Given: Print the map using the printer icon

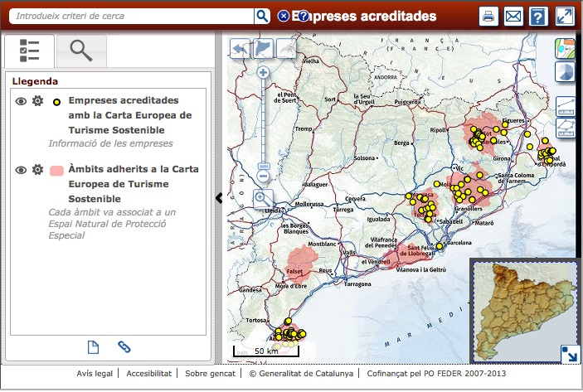Looking at the screenshot, I should 488,17.
